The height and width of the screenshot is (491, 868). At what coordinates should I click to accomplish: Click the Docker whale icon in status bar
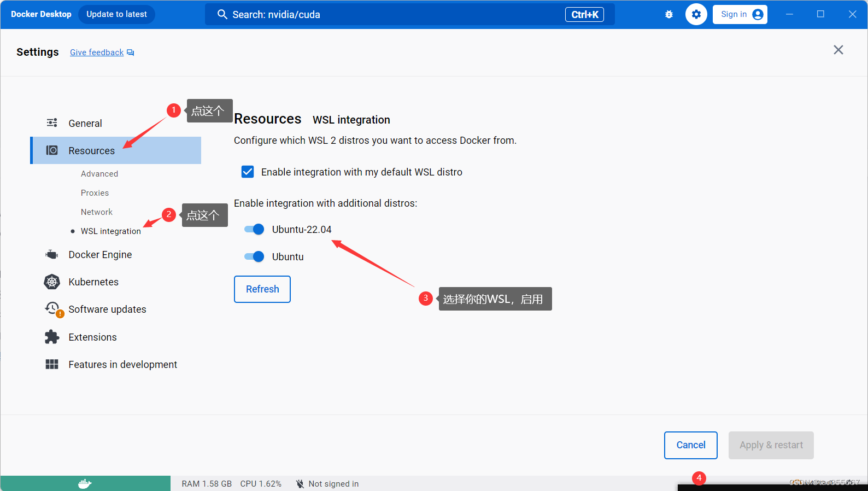pos(85,483)
